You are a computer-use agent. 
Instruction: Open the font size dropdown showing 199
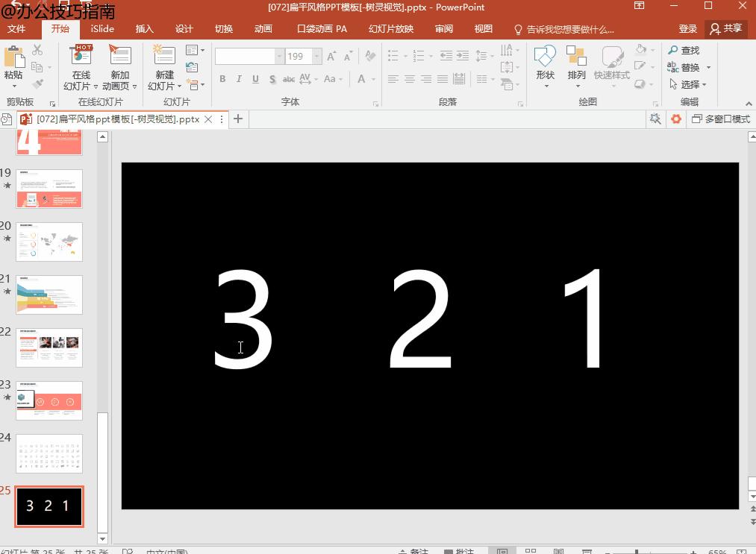pos(317,57)
